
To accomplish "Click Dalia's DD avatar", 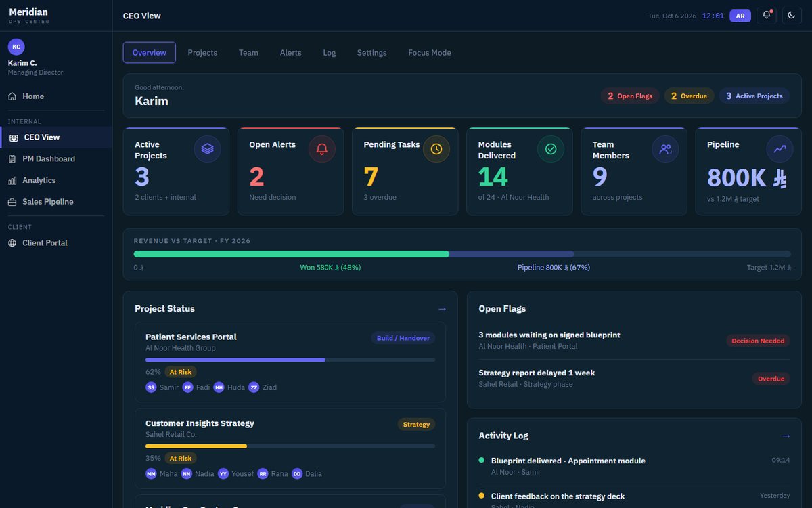I will 297,474.
